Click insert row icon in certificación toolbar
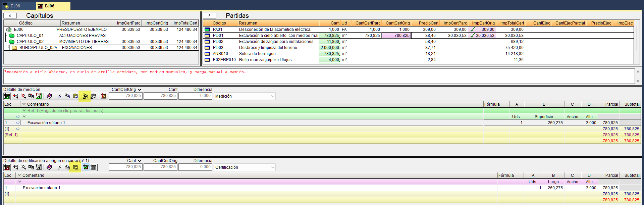The width and height of the screenshot is (644, 205). (15, 167)
